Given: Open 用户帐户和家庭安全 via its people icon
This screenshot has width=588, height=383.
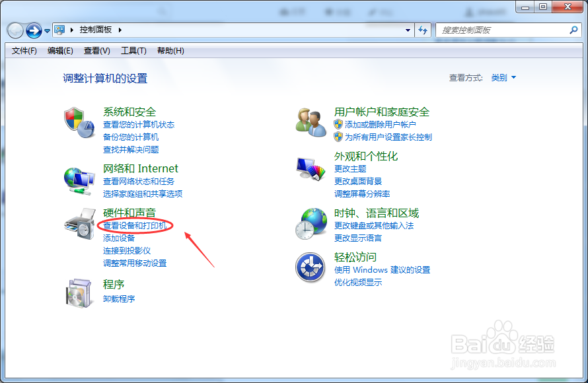Looking at the screenshot, I should (310, 123).
